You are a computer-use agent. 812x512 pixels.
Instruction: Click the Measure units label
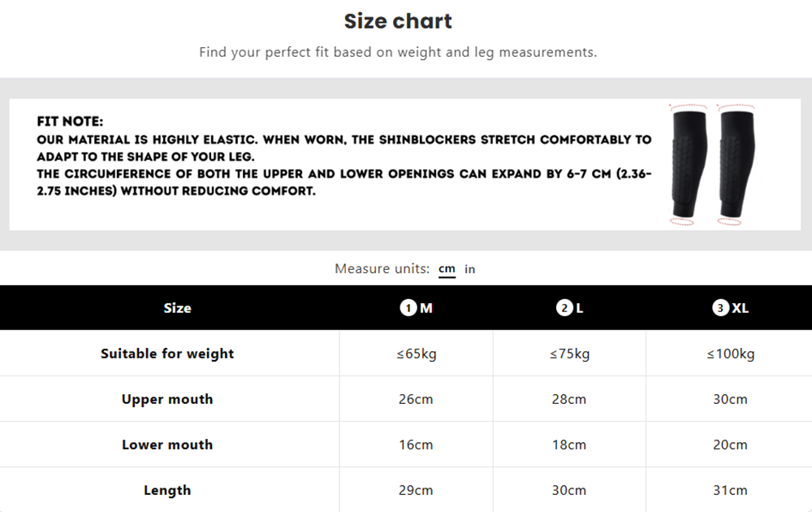(x=382, y=269)
